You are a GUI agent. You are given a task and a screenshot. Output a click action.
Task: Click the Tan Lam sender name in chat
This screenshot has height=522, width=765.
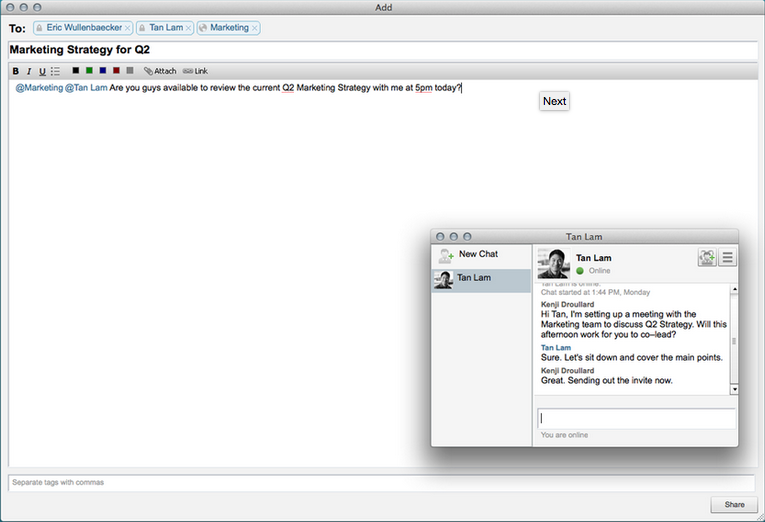pos(556,347)
